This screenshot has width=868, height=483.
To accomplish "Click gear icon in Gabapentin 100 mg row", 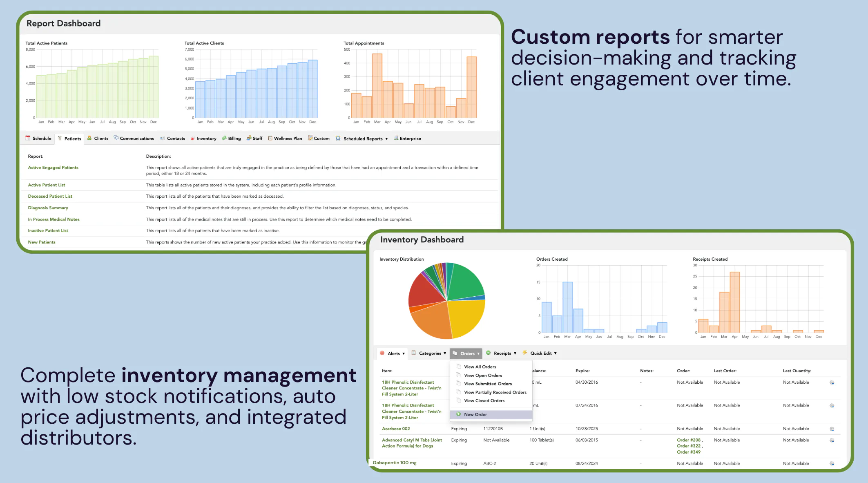I will click(832, 463).
